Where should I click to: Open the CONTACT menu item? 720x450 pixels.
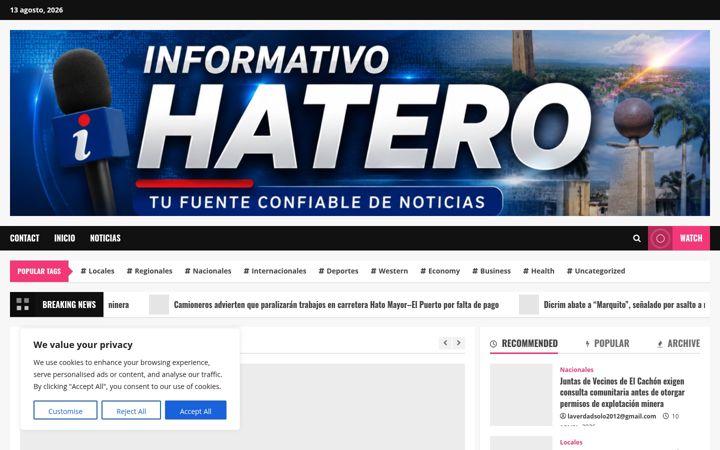pyautogui.click(x=25, y=238)
